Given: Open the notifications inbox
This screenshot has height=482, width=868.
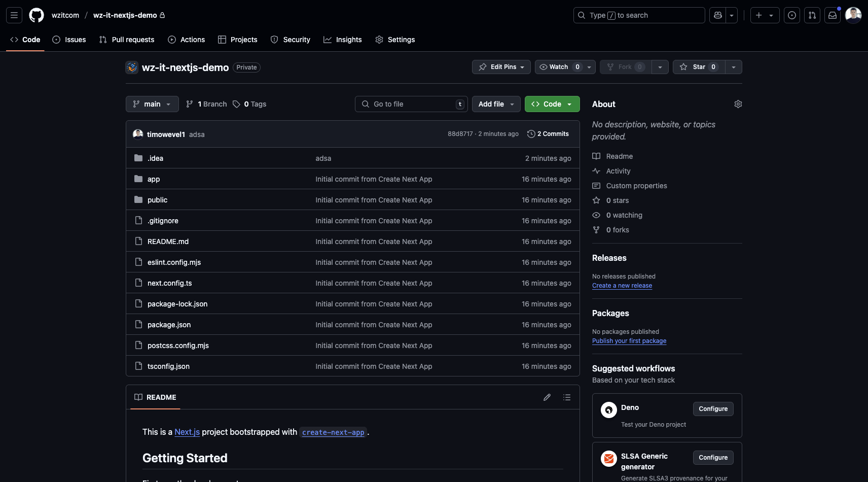Looking at the screenshot, I should (x=833, y=15).
